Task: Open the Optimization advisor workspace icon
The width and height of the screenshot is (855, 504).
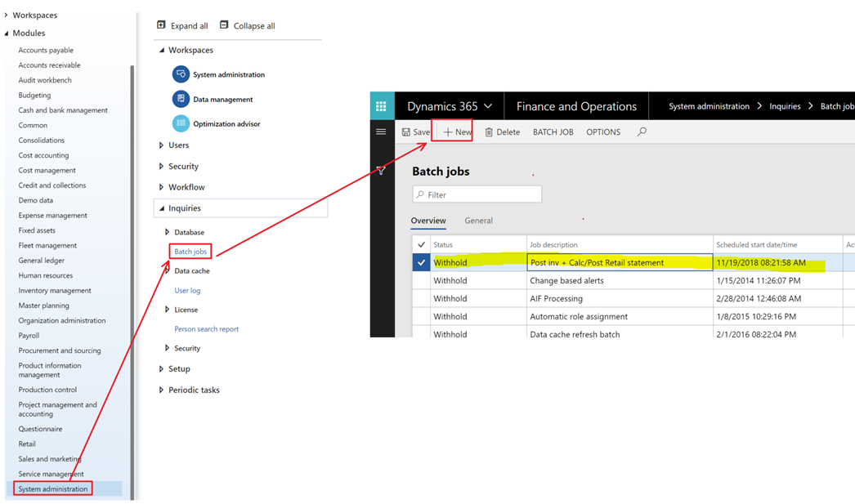Action: 181,123
